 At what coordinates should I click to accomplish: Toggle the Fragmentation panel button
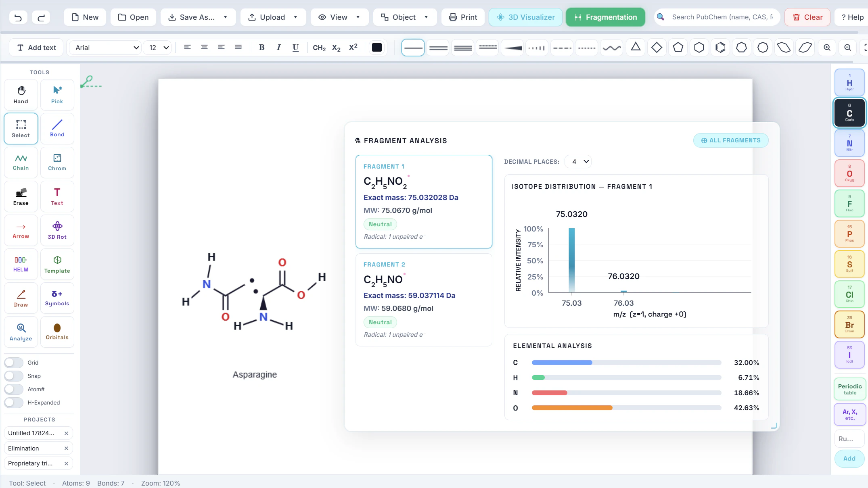click(605, 17)
